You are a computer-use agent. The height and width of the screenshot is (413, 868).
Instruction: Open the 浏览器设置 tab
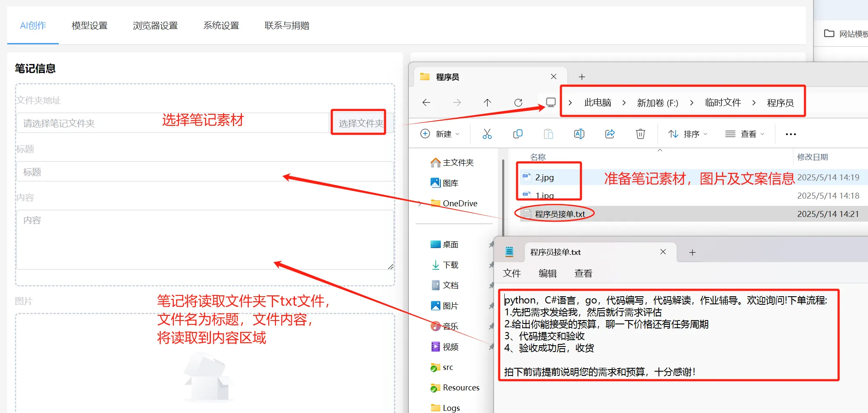tap(155, 26)
